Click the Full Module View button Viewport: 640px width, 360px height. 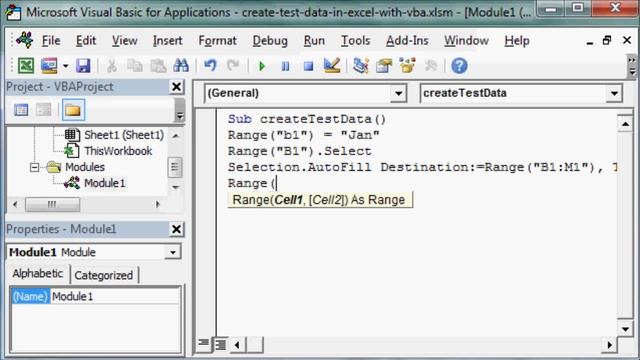coord(220,344)
